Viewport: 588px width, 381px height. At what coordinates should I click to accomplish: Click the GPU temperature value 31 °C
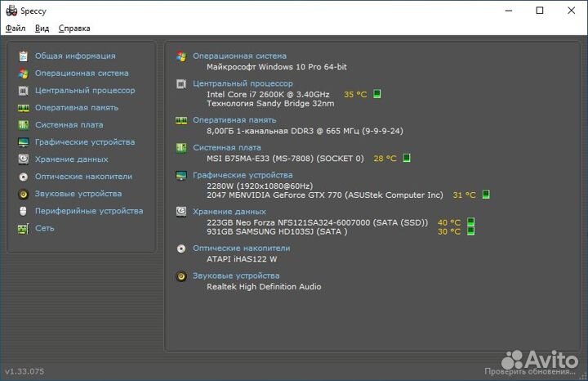tap(464, 195)
